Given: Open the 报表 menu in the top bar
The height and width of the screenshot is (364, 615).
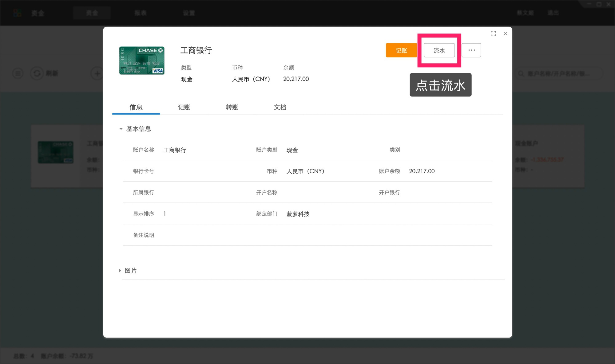Looking at the screenshot, I should click(x=140, y=13).
